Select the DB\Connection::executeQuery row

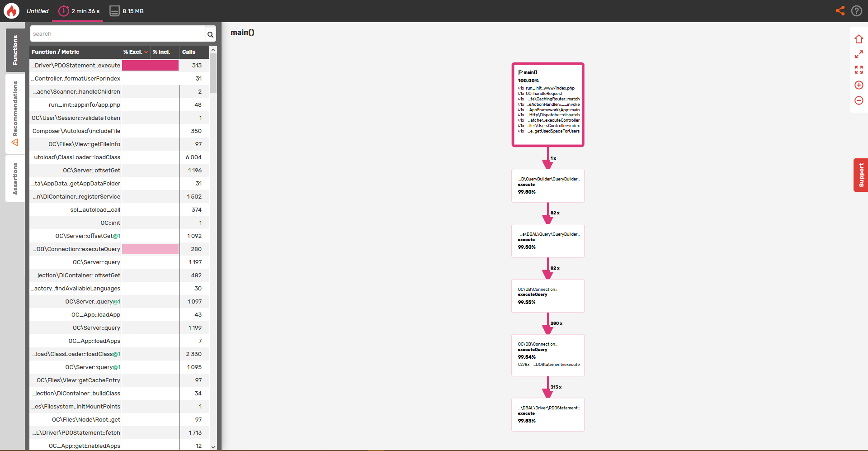pos(119,249)
